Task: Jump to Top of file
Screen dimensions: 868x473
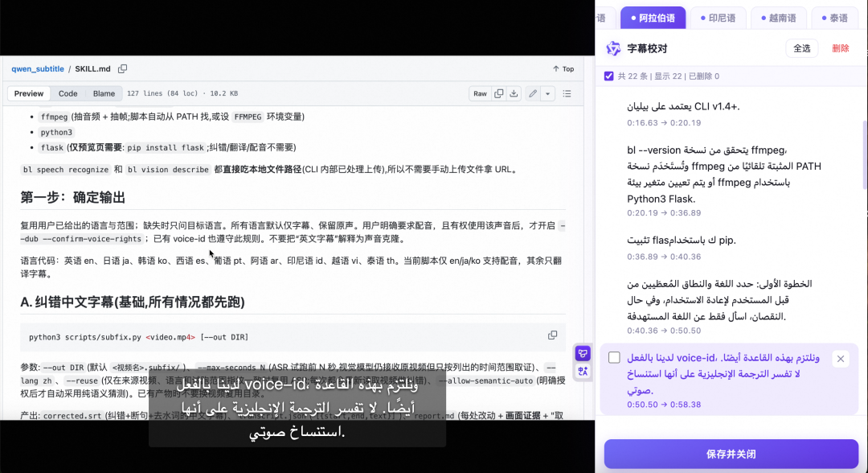Action: (x=563, y=68)
